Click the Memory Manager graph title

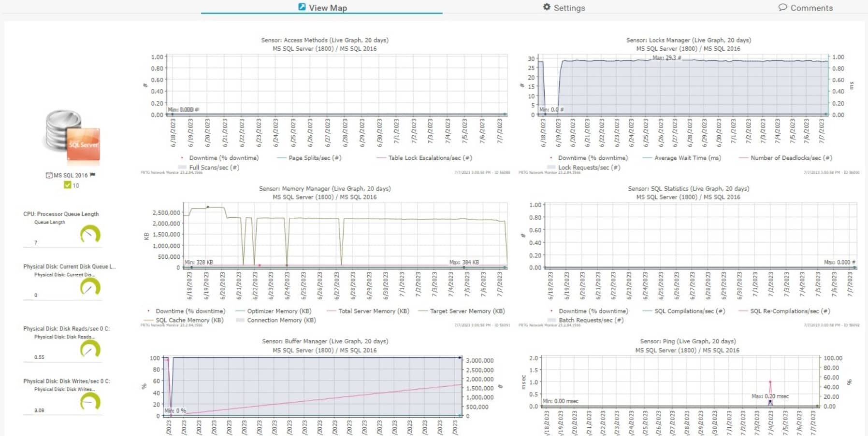[325, 188]
